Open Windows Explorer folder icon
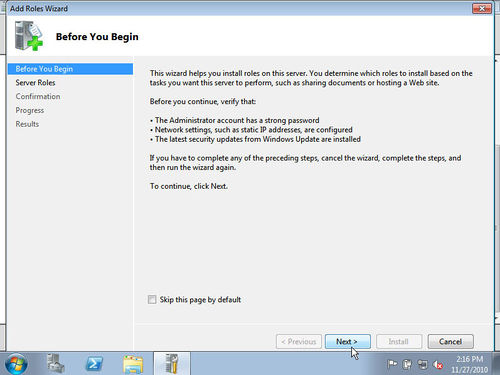The image size is (500, 375). [133, 364]
